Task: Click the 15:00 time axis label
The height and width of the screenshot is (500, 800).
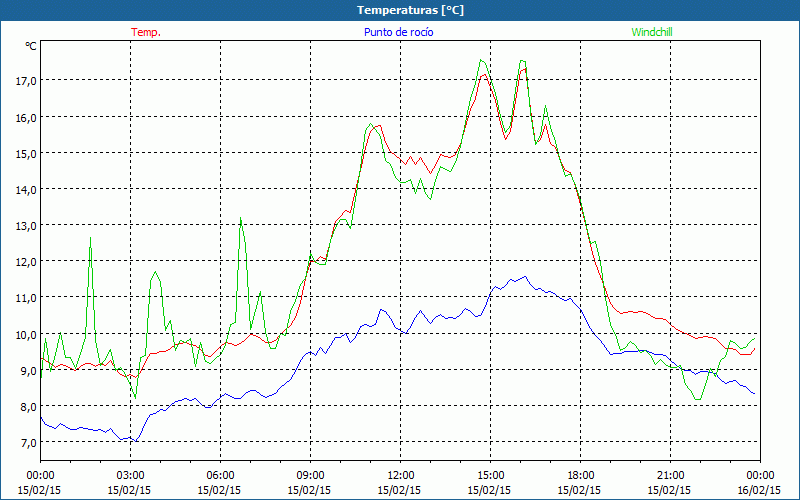Action: (490, 476)
